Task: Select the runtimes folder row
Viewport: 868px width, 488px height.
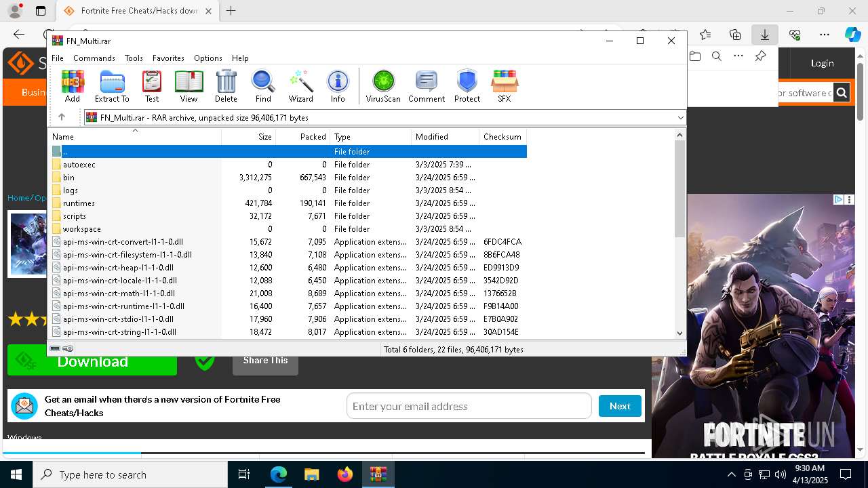Action: (x=288, y=203)
